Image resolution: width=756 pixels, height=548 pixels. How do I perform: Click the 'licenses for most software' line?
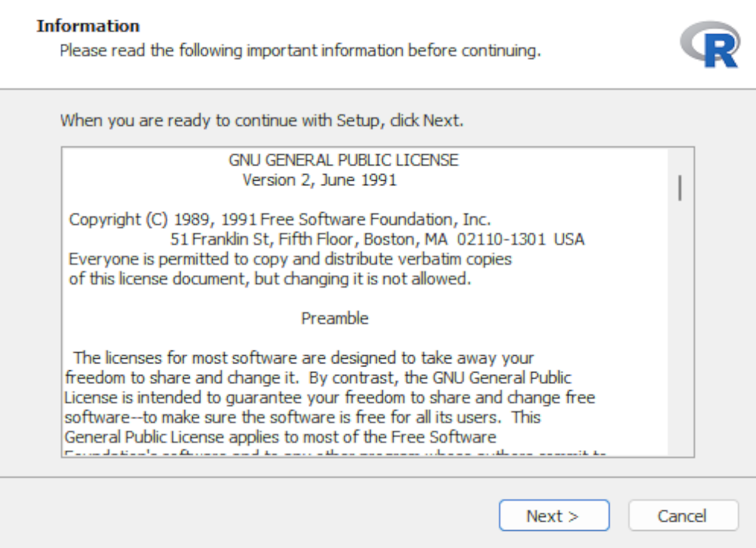[x=304, y=358]
